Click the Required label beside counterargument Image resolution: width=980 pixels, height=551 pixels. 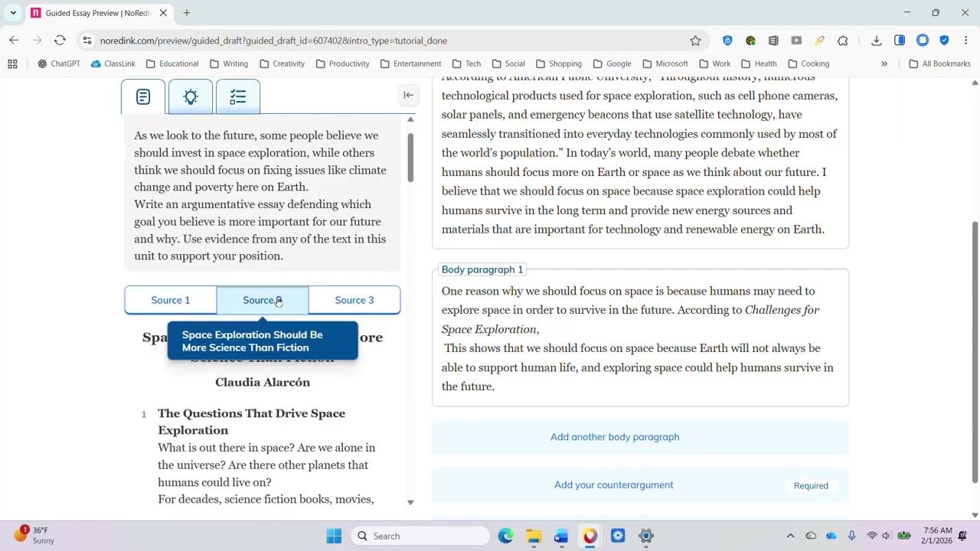click(x=811, y=486)
